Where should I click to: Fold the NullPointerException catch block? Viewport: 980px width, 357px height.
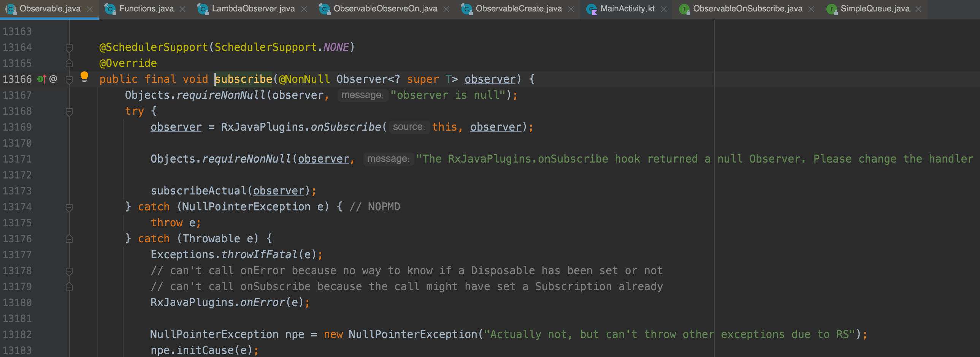point(69,207)
